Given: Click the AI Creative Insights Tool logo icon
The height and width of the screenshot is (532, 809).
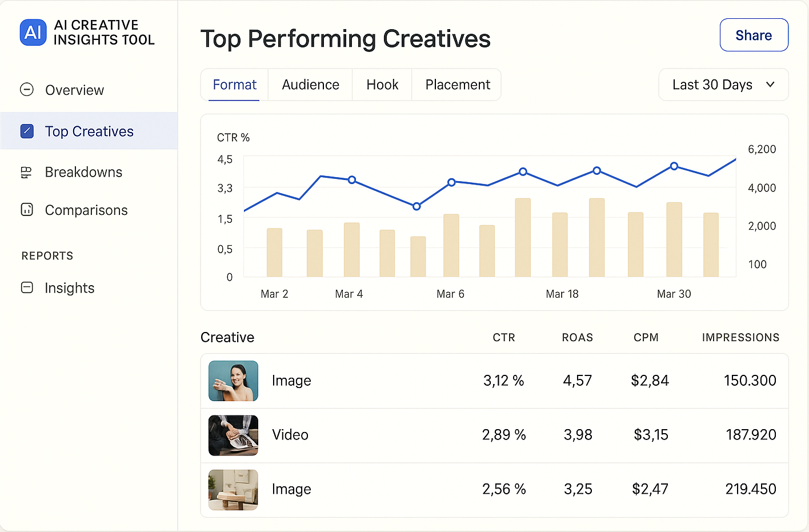Looking at the screenshot, I should [33, 33].
